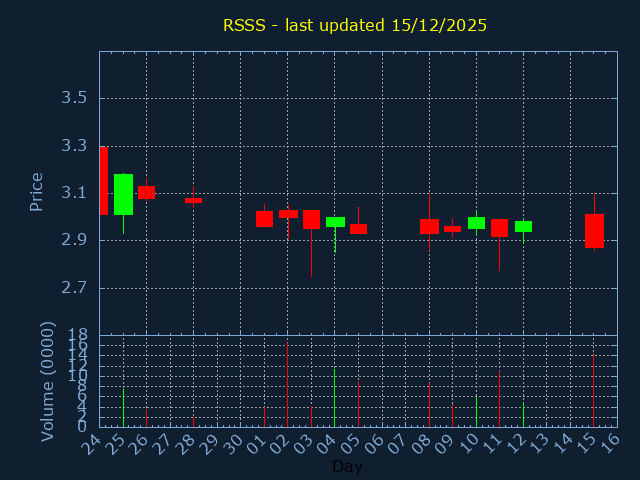The image size is (640, 480).
Task: Click the red candlestick on day 26
Action: (146, 192)
